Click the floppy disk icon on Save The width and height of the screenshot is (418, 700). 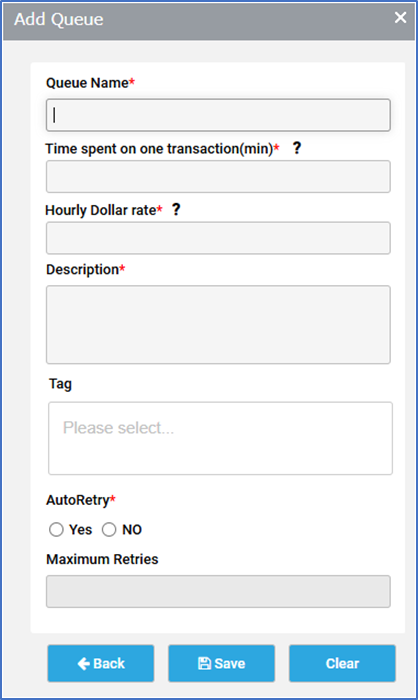(x=204, y=663)
